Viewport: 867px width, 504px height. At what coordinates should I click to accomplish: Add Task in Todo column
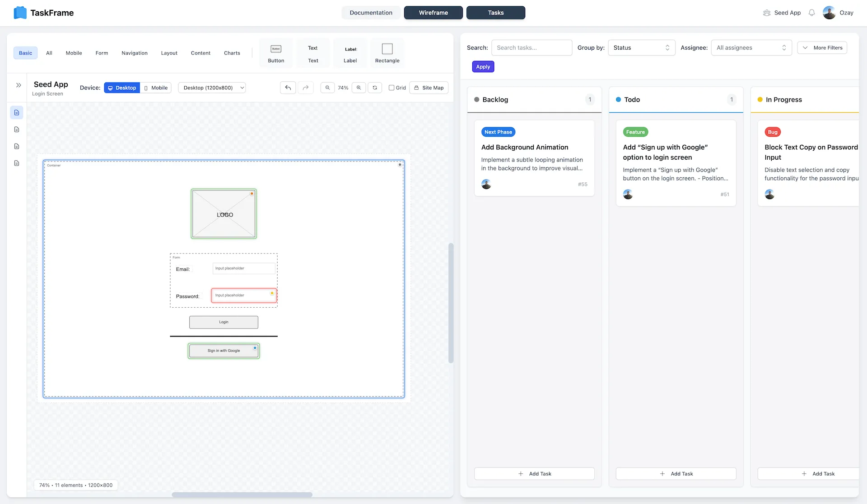(x=676, y=473)
